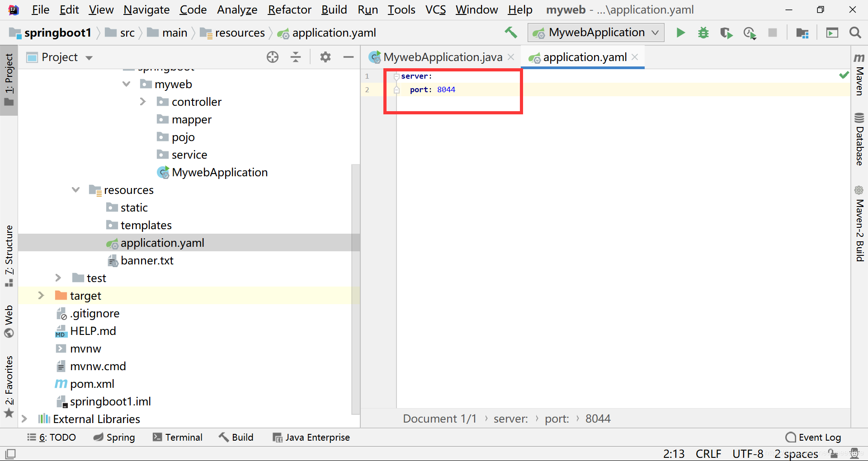Open the VCS menu
Viewport: 868px width, 461px height.
(435, 9)
